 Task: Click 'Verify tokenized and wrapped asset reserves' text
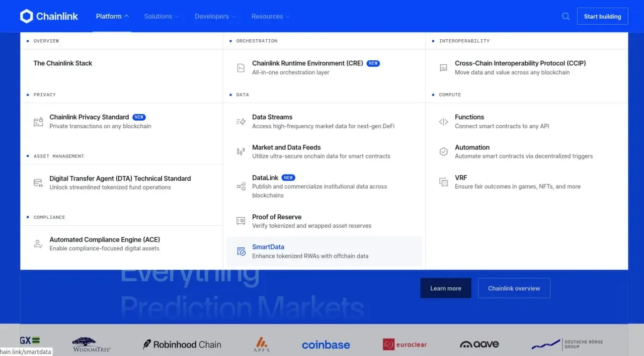pyautogui.click(x=312, y=226)
